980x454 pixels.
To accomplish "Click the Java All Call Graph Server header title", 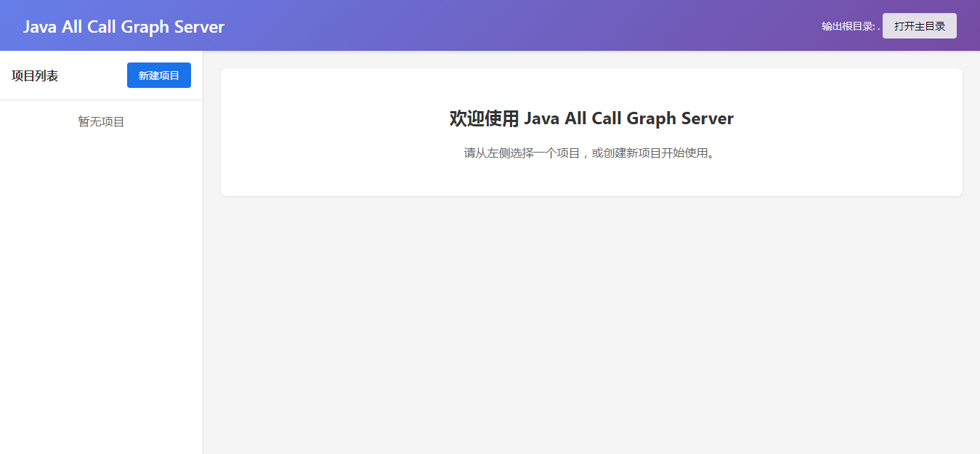I will pos(123,27).
